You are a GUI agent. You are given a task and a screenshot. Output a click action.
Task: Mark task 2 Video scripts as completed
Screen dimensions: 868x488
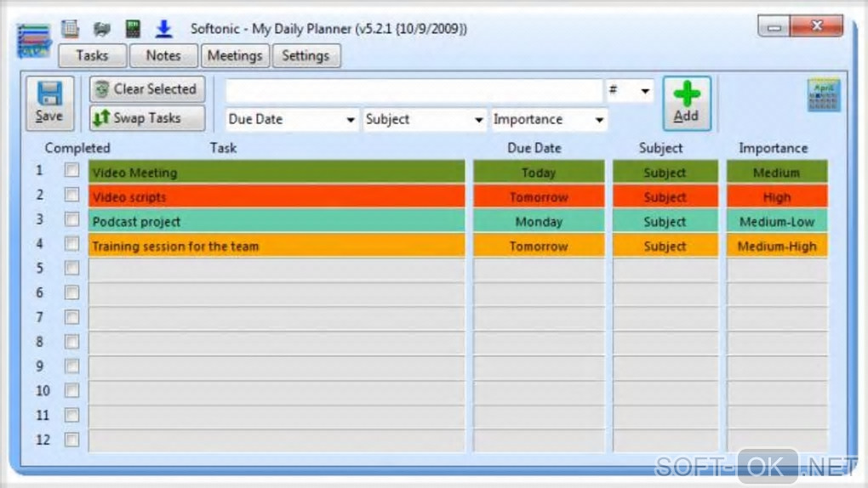(x=71, y=195)
